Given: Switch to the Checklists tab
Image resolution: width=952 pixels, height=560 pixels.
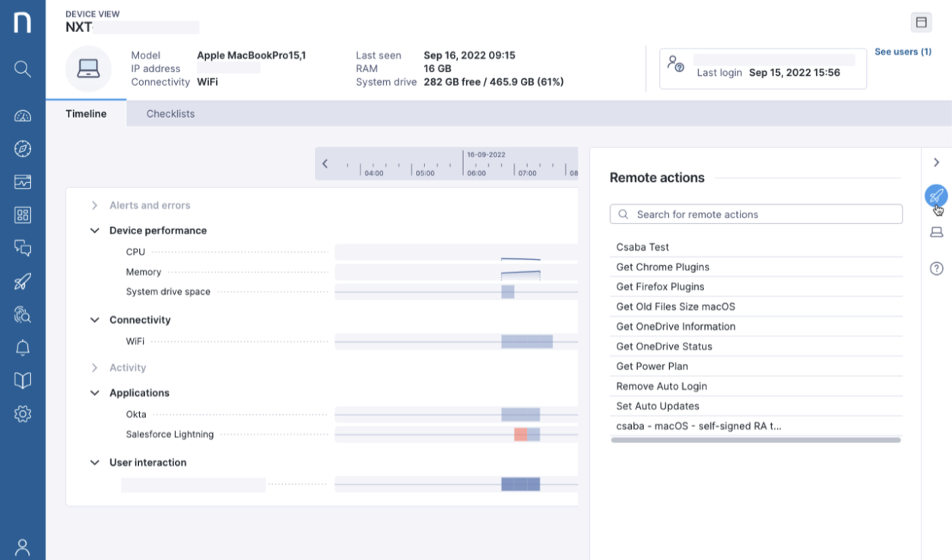Looking at the screenshot, I should tap(170, 114).
